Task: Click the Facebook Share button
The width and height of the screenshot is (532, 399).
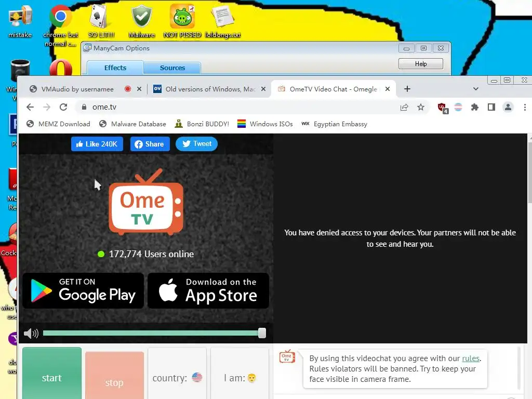Action: [x=150, y=144]
